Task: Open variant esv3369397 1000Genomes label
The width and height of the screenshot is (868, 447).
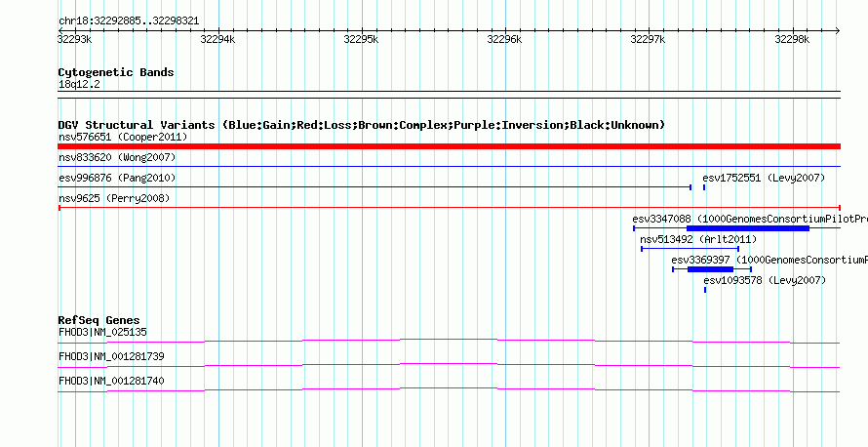Action: (x=769, y=260)
